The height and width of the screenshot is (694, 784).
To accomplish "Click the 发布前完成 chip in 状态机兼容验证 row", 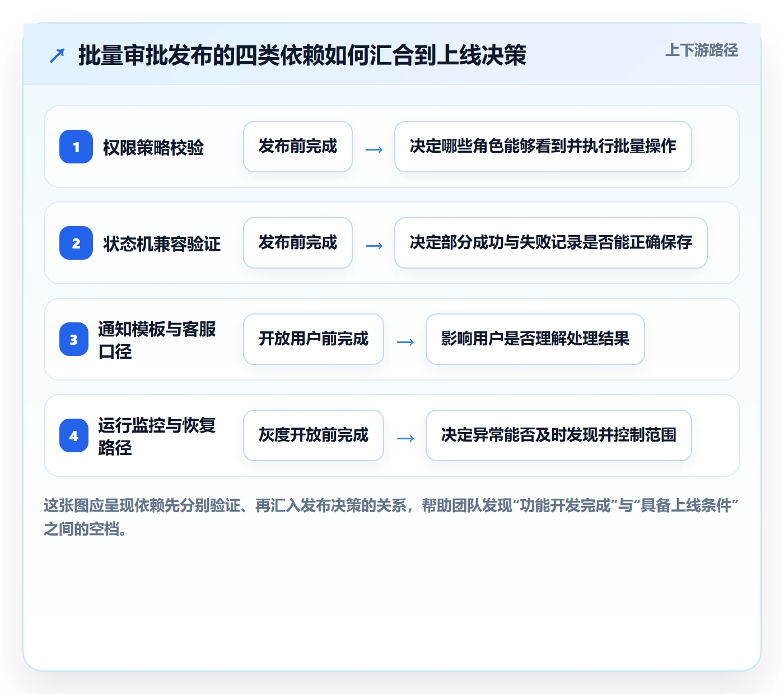I will click(x=298, y=243).
